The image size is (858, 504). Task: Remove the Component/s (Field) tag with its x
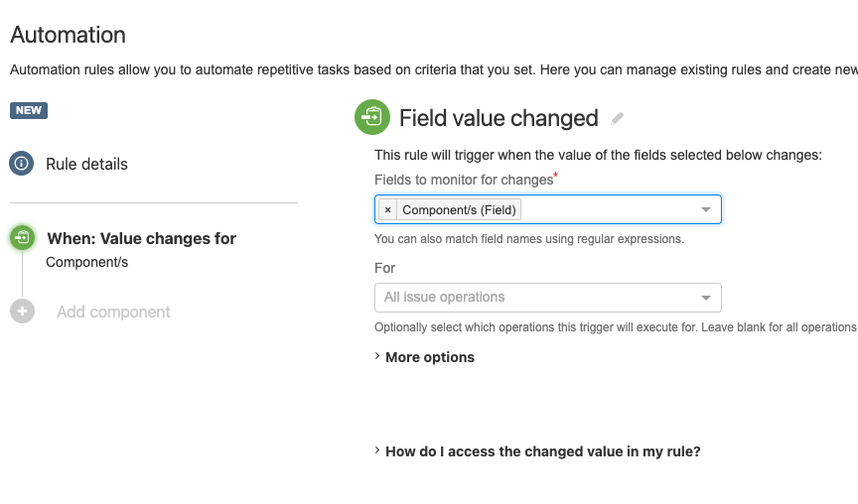(387, 210)
